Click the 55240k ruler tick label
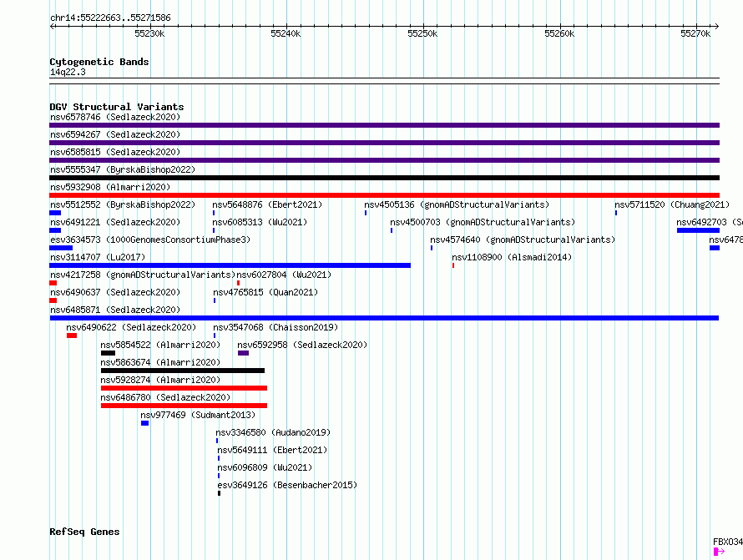 [x=286, y=33]
